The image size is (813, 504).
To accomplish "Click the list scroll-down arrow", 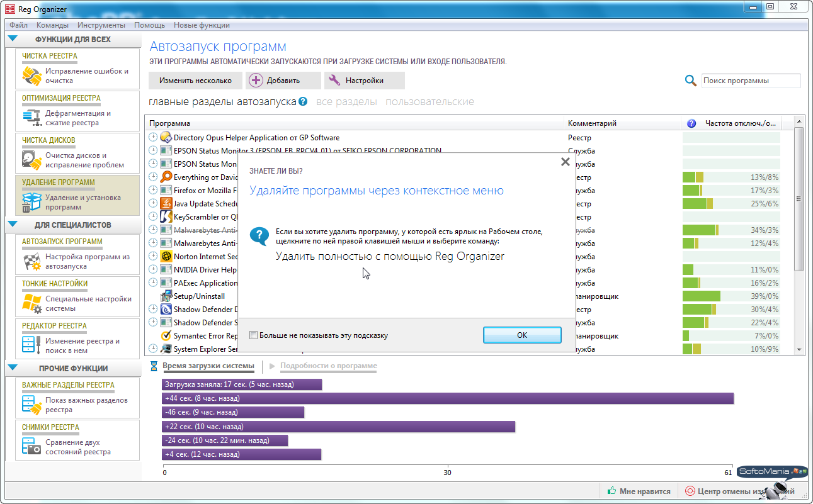I will pos(799,349).
